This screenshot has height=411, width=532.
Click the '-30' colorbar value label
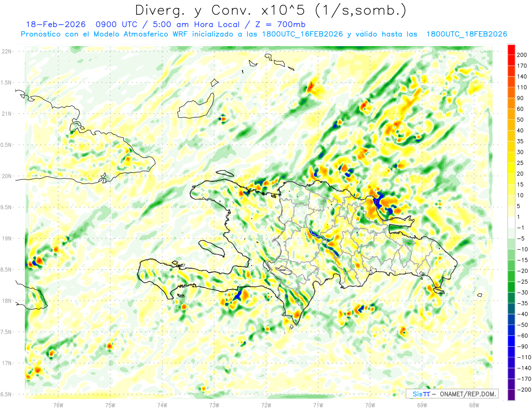(524, 293)
